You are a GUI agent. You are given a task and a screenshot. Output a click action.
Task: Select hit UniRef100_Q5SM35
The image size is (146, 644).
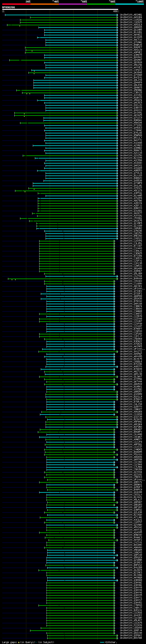(x=131, y=299)
